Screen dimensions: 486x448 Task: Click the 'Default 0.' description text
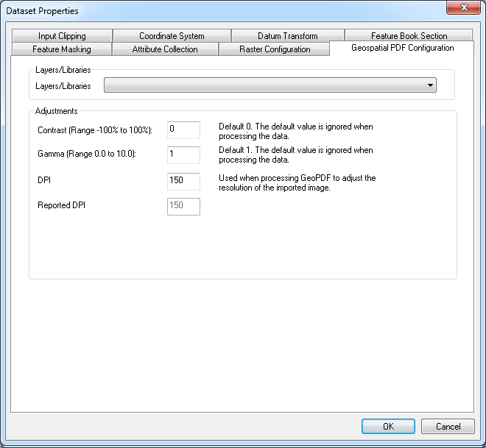[x=296, y=131]
